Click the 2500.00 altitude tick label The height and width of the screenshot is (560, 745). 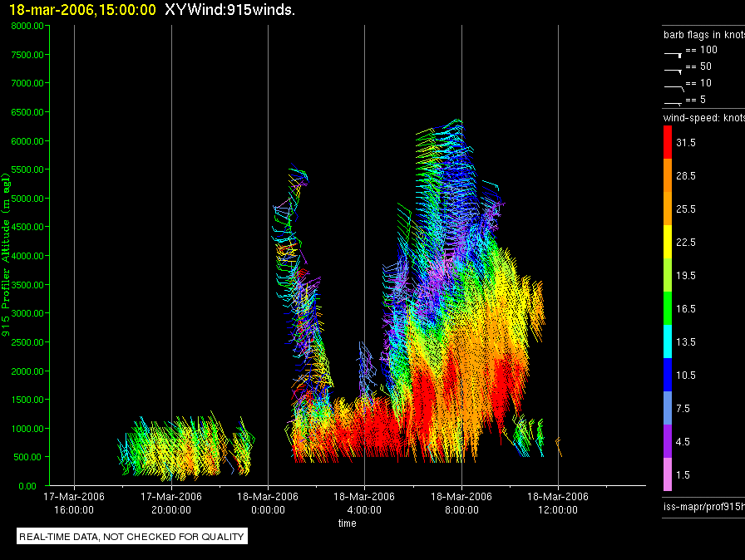(x=27, y=342)
